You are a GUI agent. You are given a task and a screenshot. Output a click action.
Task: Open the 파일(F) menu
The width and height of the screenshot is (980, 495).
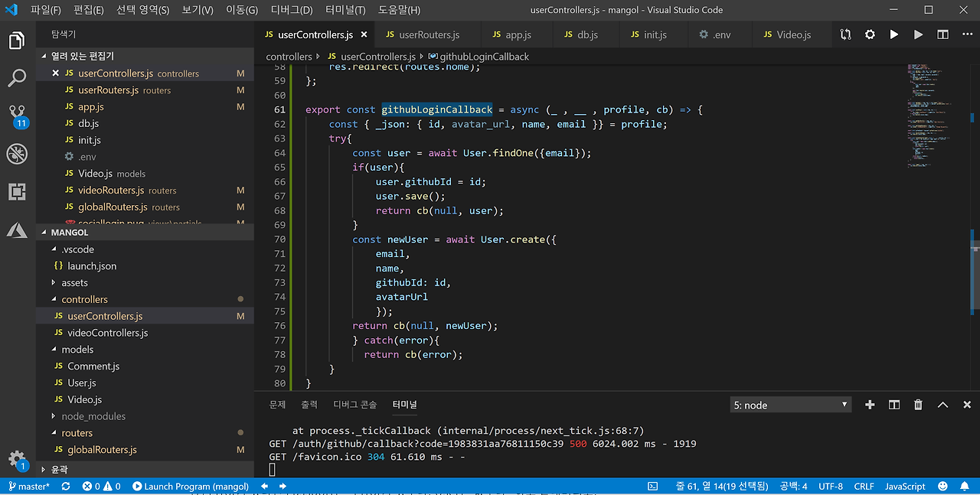point(46,10)
